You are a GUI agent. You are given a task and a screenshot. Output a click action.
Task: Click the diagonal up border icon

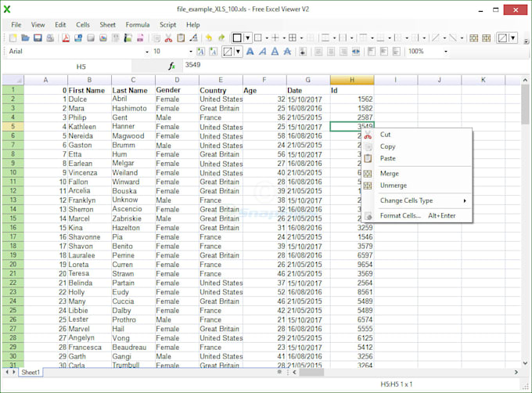435,38
